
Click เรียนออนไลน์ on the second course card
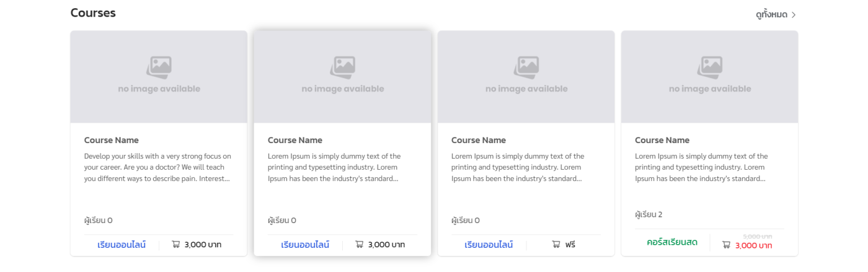click(x=305, y=245)
